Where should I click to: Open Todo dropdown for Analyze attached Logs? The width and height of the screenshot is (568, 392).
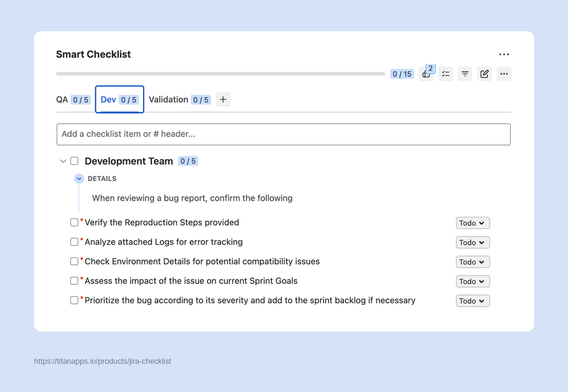click(473, 242)
